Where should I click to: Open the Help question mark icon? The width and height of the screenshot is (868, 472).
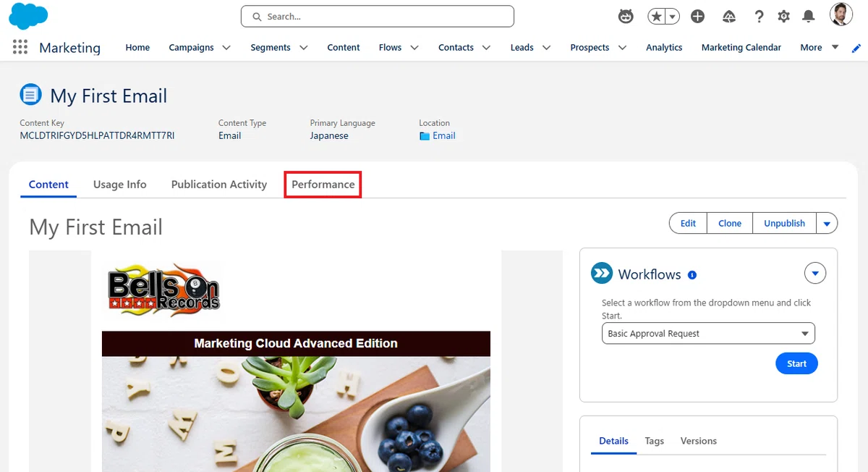point(759,16)
